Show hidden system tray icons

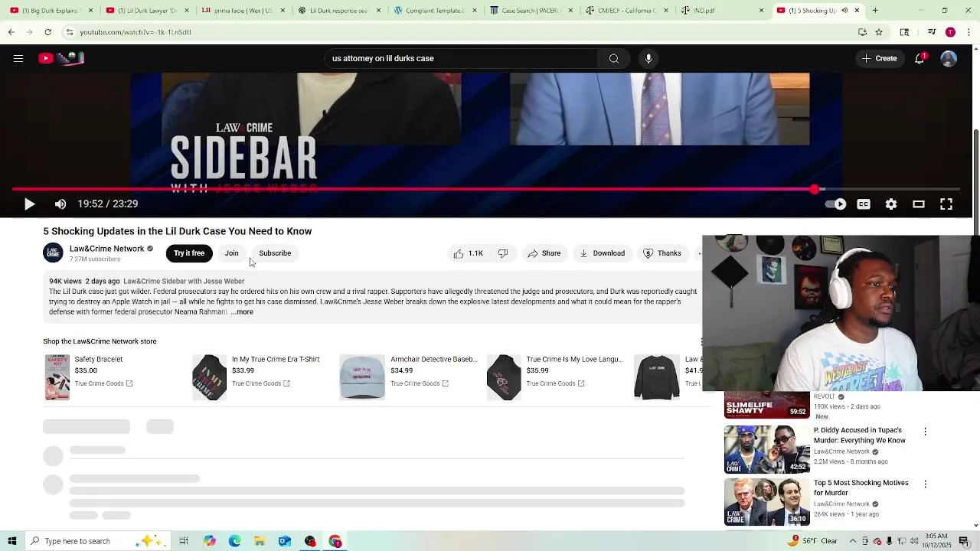852,541
